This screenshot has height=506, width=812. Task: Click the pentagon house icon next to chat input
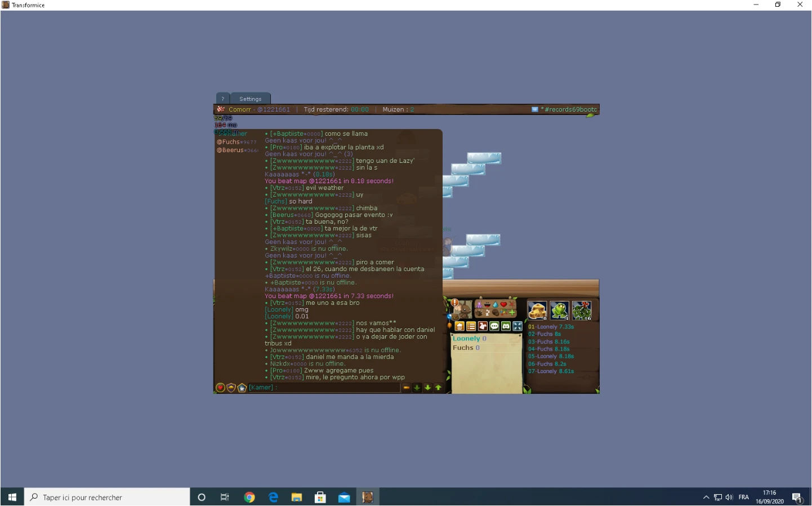242,388
